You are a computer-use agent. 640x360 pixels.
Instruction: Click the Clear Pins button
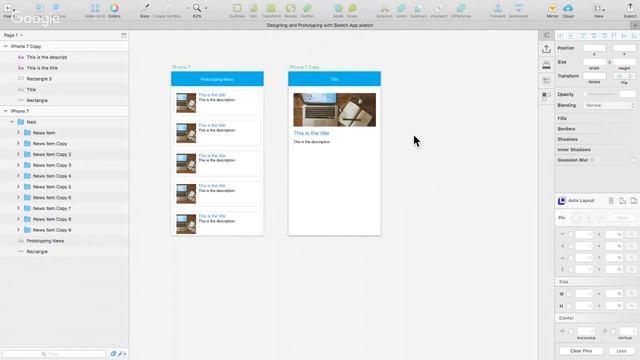click(581, 351)
